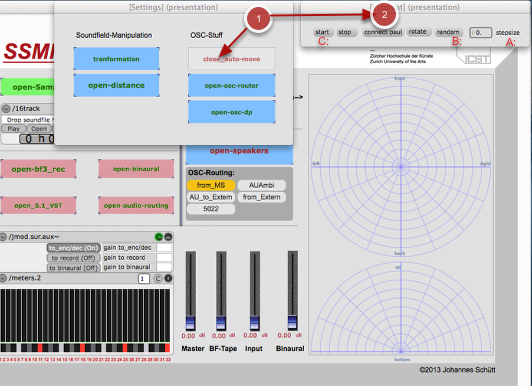The image size is (532, 386).
Task: Expand the /jmod.sur.aux~ module menu
Action: click(3, 237)
